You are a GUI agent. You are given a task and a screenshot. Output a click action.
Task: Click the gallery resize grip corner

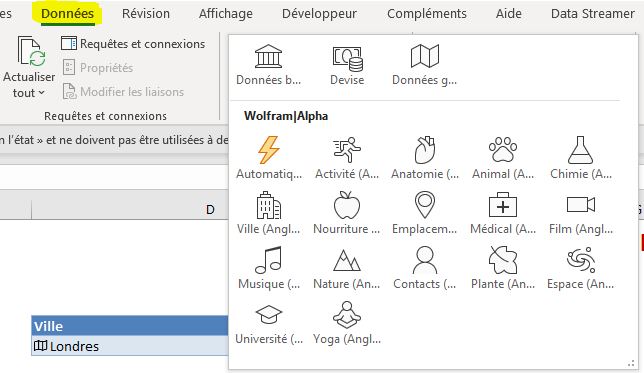point(631,363)
